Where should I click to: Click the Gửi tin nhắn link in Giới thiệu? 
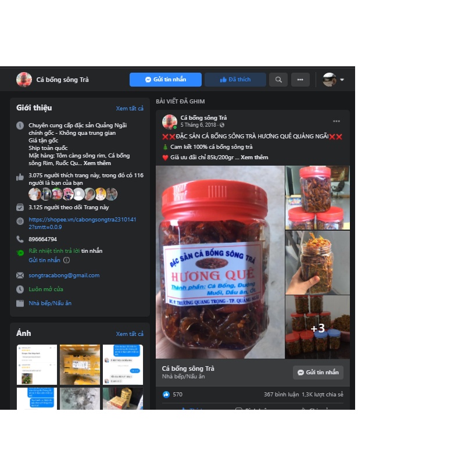[44, 260]
